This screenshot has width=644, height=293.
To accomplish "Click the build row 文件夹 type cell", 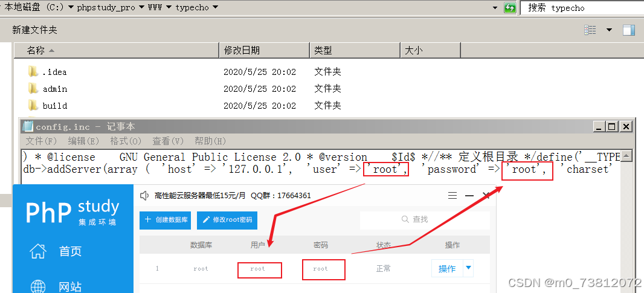I will (x=327, y=106).
